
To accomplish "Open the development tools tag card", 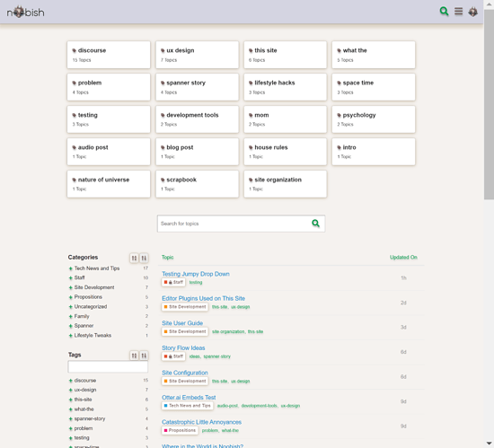I will tap(198, 119).
